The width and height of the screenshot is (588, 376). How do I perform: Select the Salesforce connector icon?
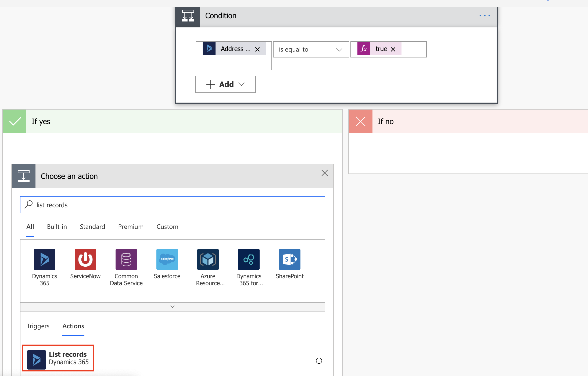click(x=167, y=259)
